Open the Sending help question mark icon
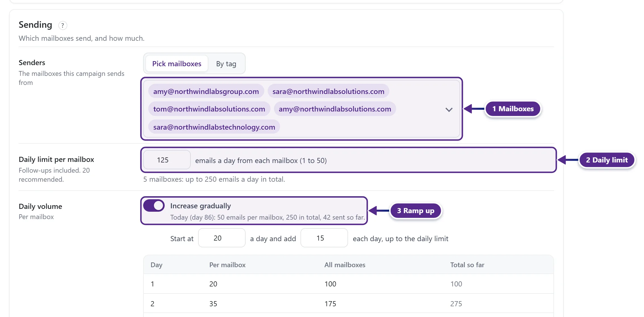Screen dimensions: 644x317 (x=63, y=25)
